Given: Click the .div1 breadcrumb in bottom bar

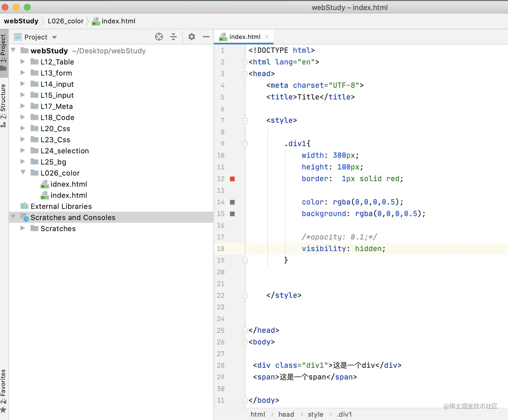Looking at the screenshot, I should (344, 414).
